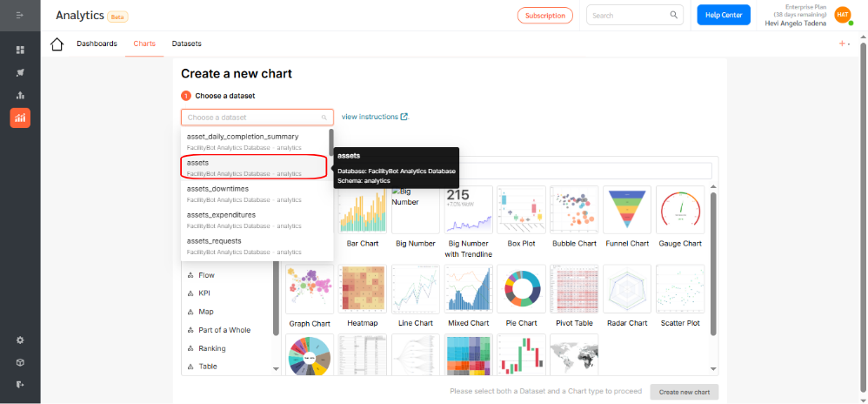The height and width of the screenshot is (404, 868).
Task: Select the Pie Chart thumbnail
Action: click(521, 290)
